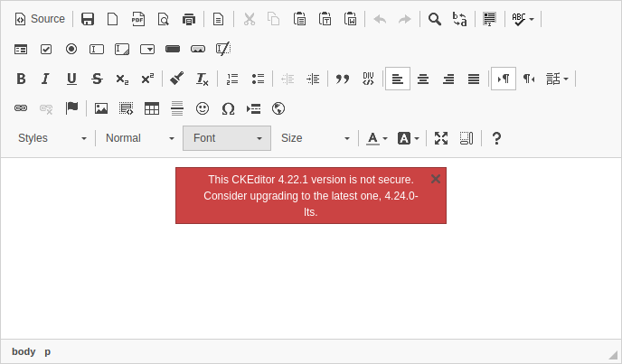Toggle Bold formatting
622x364 pixels.
tap(21, 79)
